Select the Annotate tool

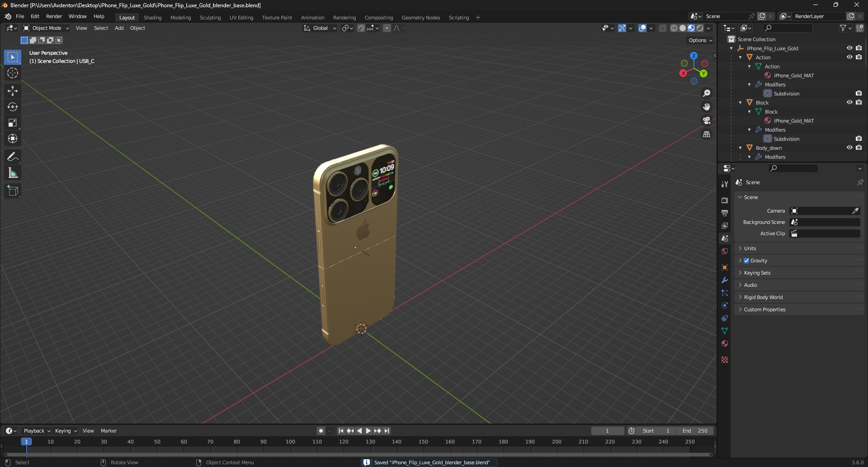(x=13, y=157)
